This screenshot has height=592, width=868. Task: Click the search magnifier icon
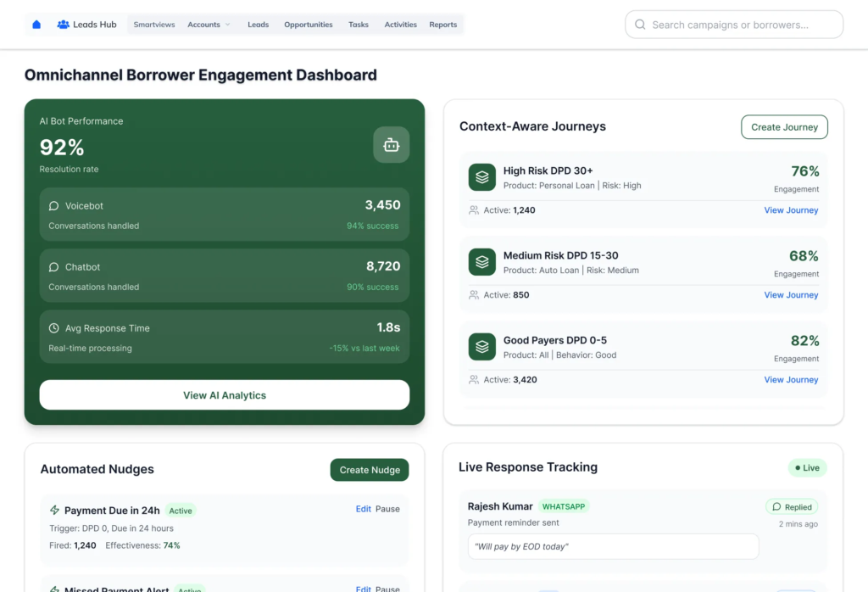pos(640,25)
